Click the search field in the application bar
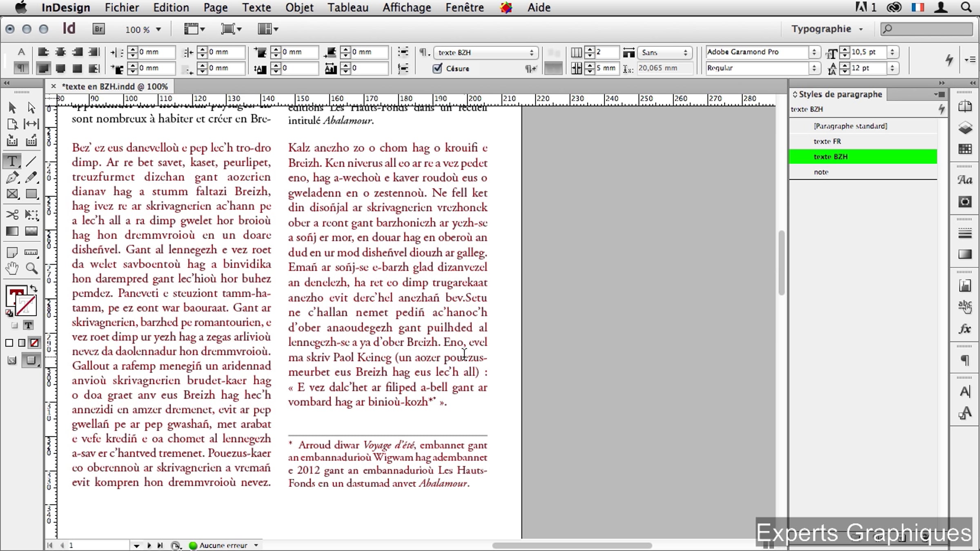The width and height of the screenshot is (980, 551). click(926, 29)
